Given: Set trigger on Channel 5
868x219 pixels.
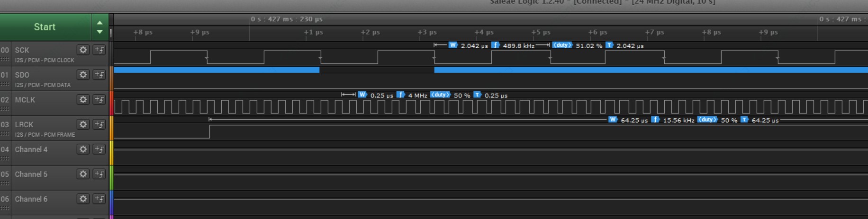Looking at the screenshot, I should pos(99,174).
